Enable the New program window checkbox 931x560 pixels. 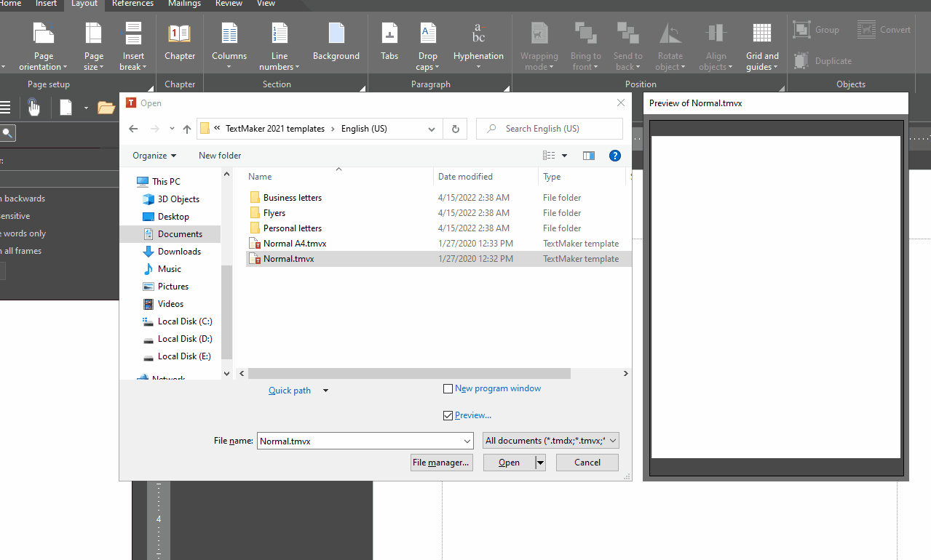click(448, 389)
